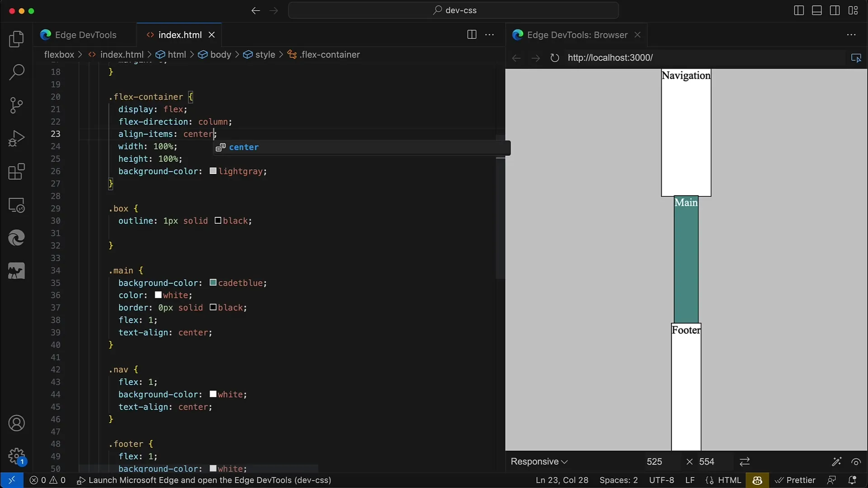Open the Remote Explorer view
This screenshot has height=488, width=868.
pos(16,205)
